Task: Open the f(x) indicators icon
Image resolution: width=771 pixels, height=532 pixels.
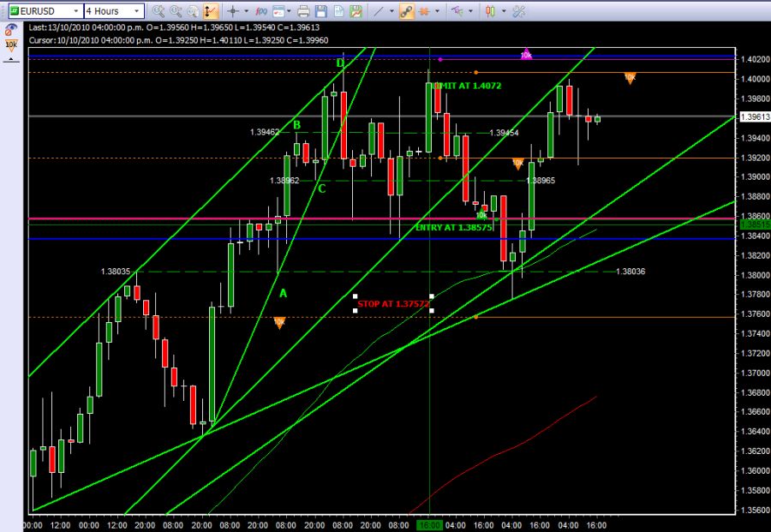Action: pos(262,11)
